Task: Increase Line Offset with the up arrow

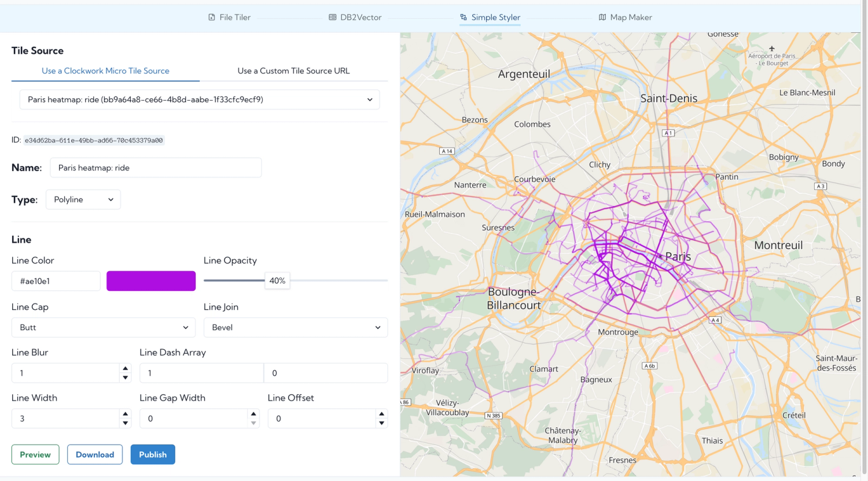Action: [x=381, y=414]
